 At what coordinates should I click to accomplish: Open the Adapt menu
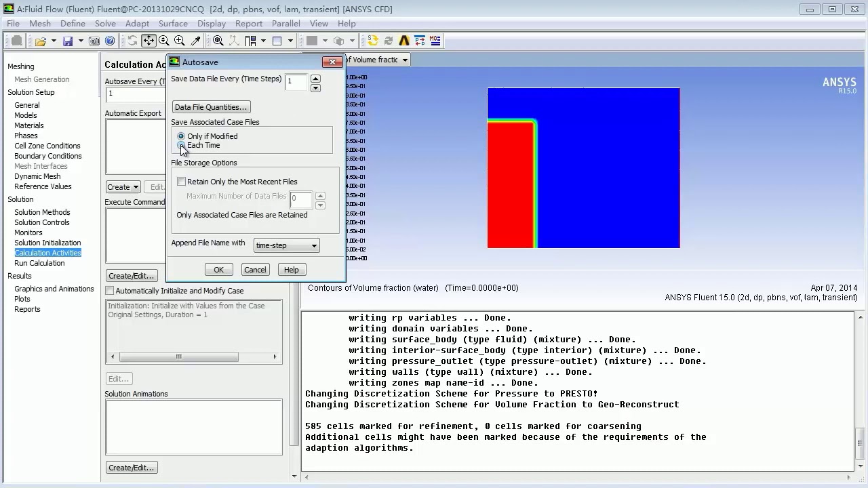coord(137,23)
